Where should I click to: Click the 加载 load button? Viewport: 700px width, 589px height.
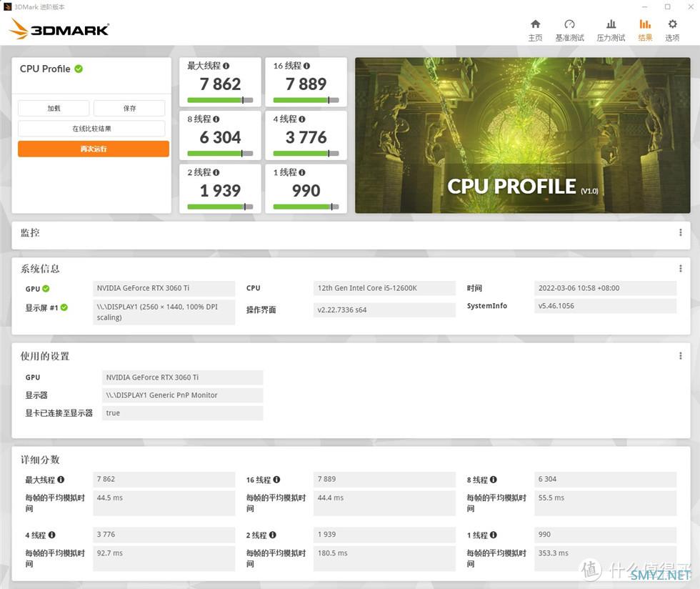pyautogui.click(x=54, y=109)
